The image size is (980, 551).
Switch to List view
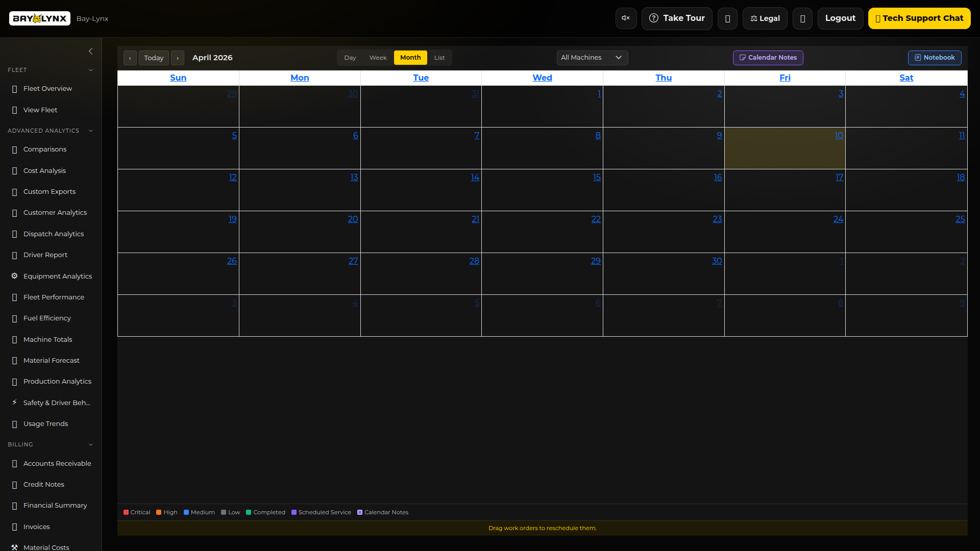tap(439, 58)
